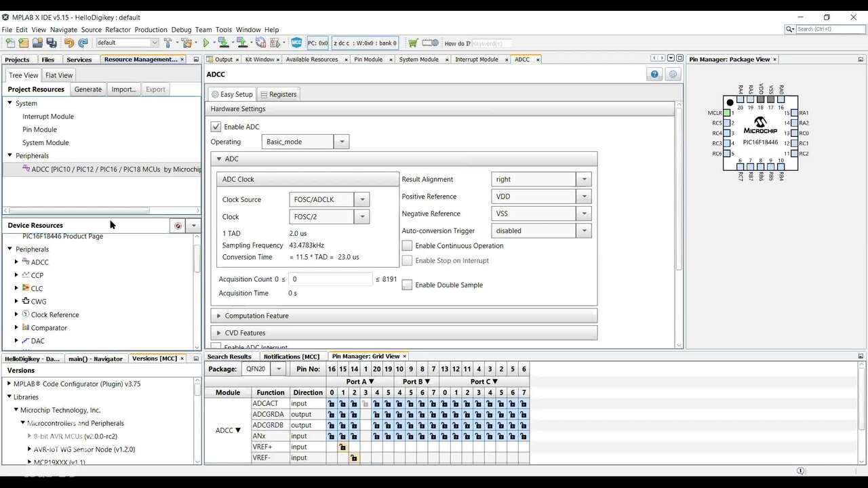The image size is (868, 488).
Task: Open the MCC Code Configurator icon
Action: tap(296, 43)
